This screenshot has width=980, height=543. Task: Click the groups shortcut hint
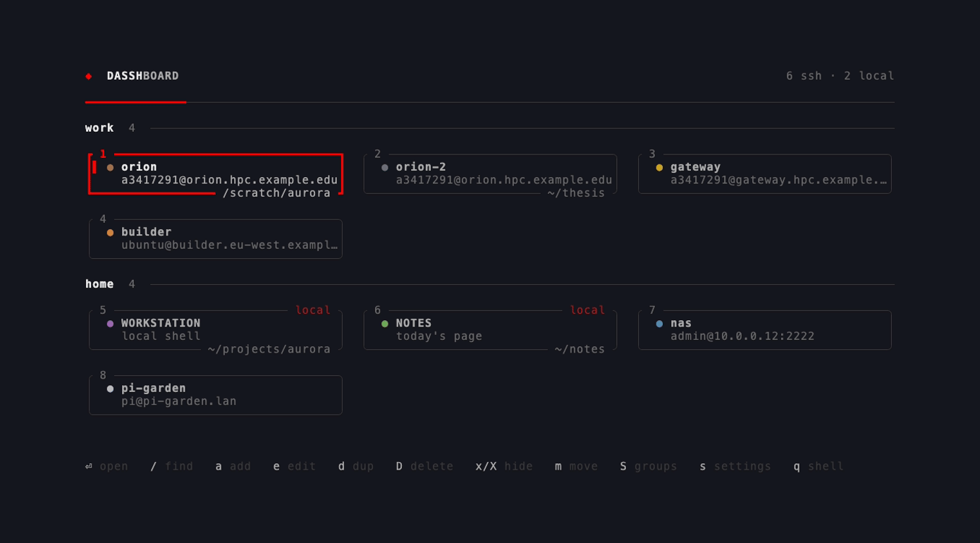point(649,466)
